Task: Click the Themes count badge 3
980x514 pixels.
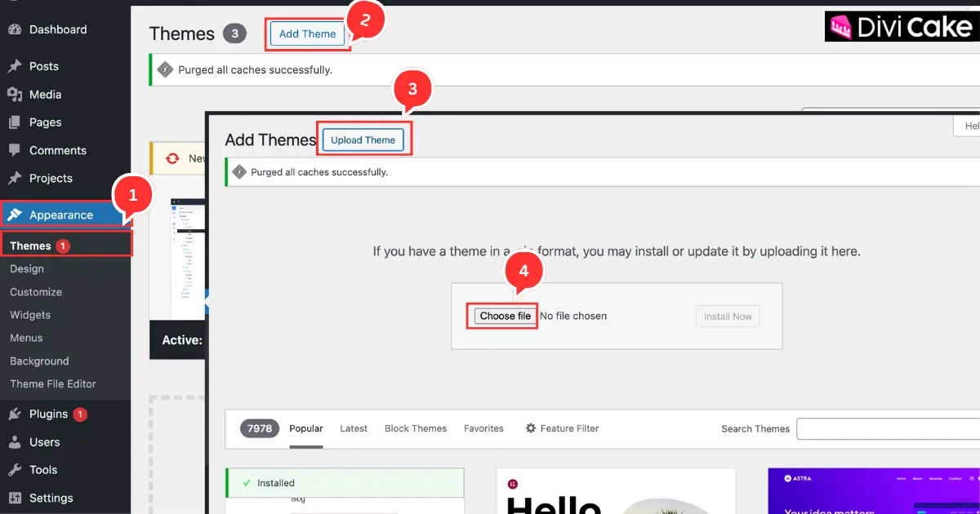Action: click(234, 33)
